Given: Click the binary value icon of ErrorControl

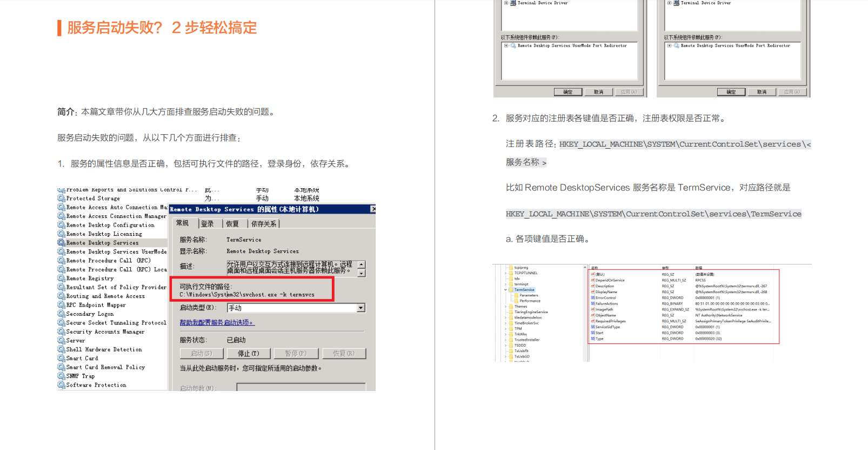Looking at the screenshot, I should point(593,297).
